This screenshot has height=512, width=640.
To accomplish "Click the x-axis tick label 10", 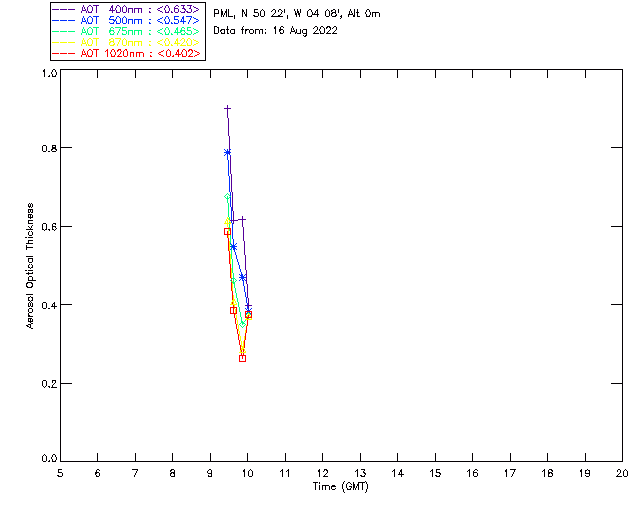I will pyautogui.click(x=247, y=473).
